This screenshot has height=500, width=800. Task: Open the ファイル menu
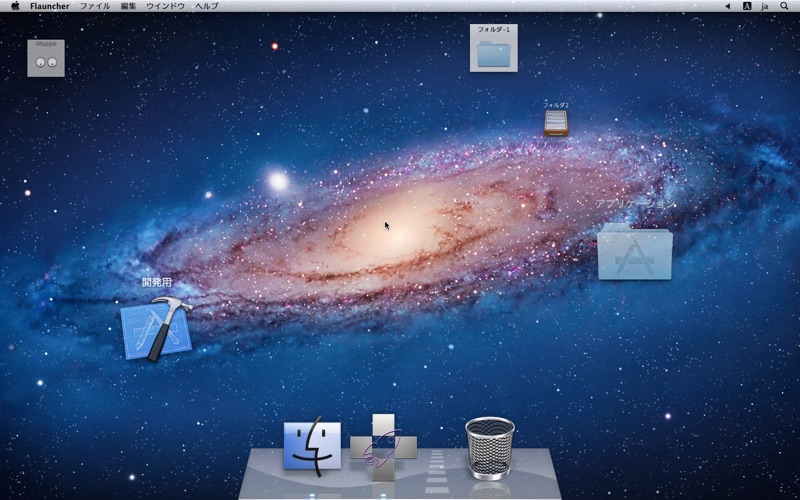pos(95,6)
